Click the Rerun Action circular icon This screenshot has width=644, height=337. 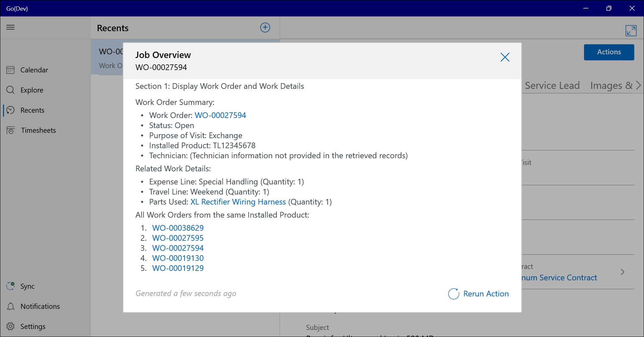(454, 294)
